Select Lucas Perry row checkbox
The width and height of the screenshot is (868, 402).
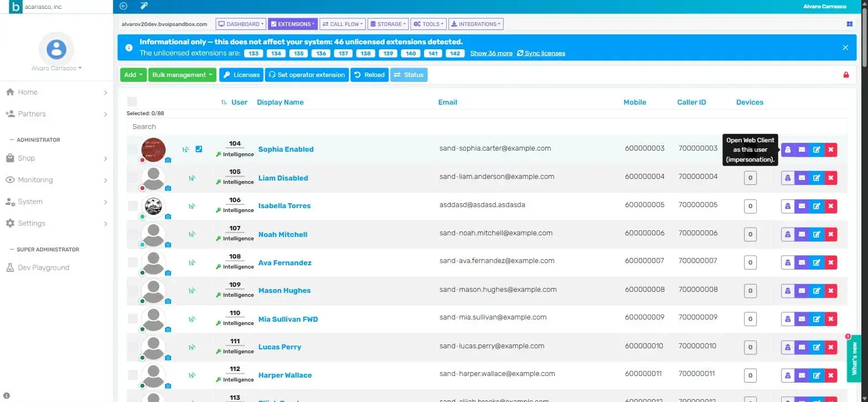[133, 347]
